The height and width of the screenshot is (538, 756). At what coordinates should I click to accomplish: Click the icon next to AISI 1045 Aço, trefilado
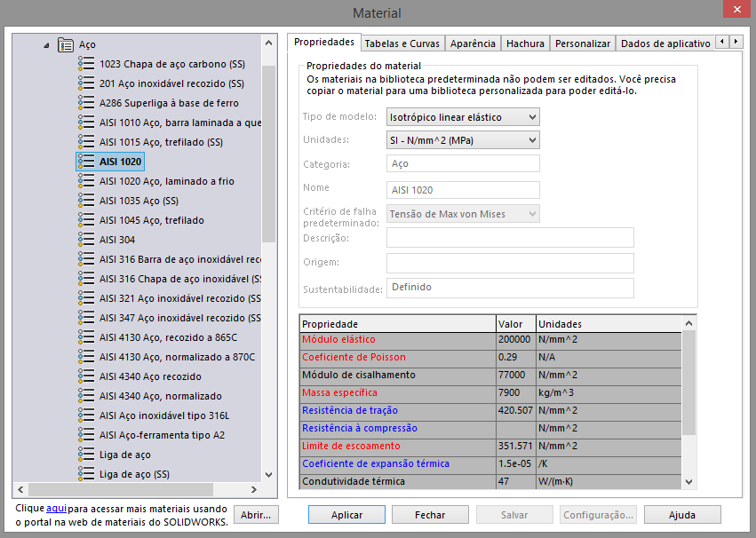pos(86,220)
